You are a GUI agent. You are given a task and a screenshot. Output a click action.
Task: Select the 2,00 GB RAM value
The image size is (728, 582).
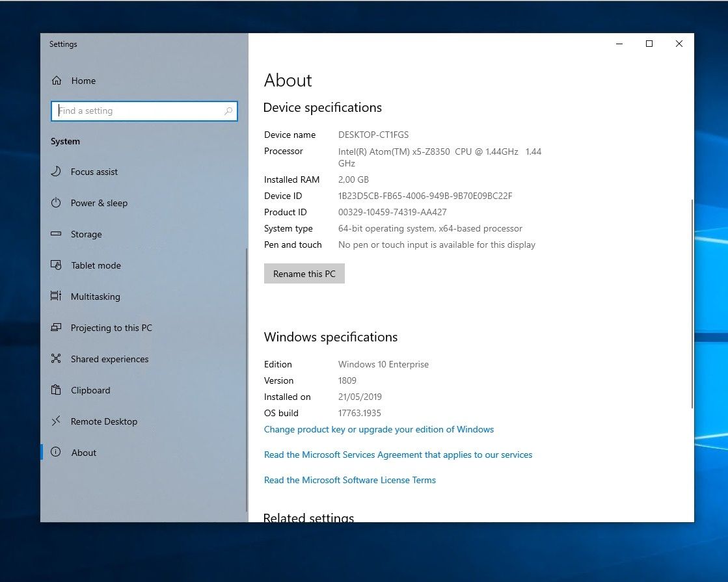point(353,179)
